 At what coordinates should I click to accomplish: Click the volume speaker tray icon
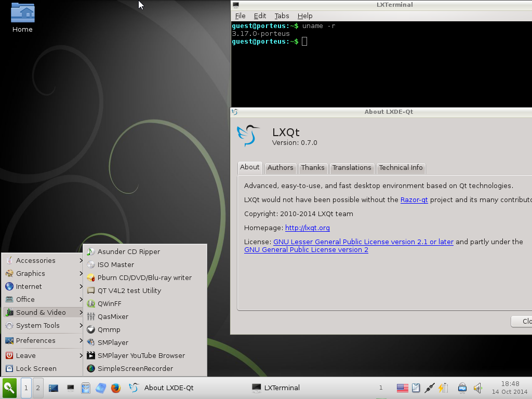click(477, 388)
